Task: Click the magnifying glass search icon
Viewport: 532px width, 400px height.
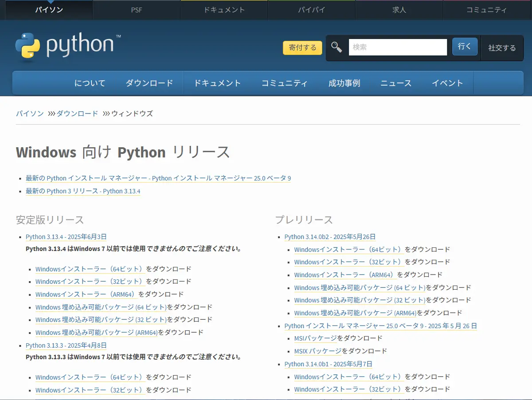Action: coord(336,47)
